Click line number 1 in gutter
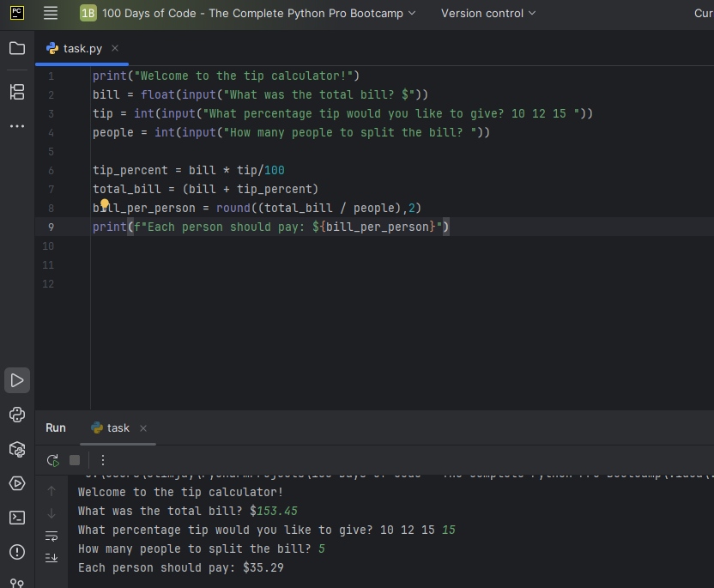 coord(51,76)
